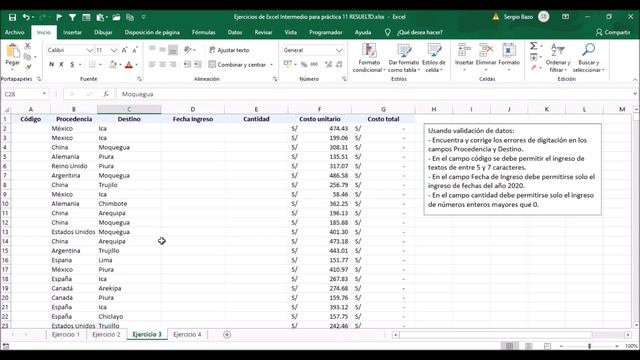The width and height of the screenshot is (640, 360).
Task: Open Fuente font settings dialog launcher
Action: coord(139,79)
